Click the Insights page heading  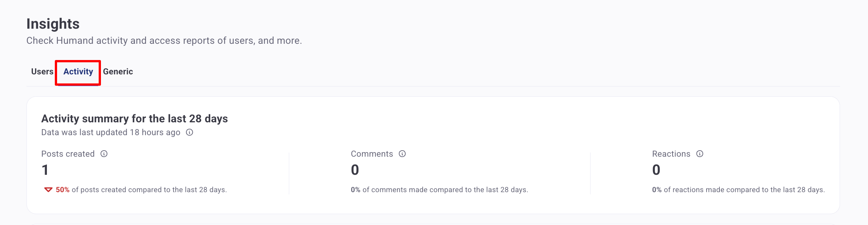coord(53,24)
